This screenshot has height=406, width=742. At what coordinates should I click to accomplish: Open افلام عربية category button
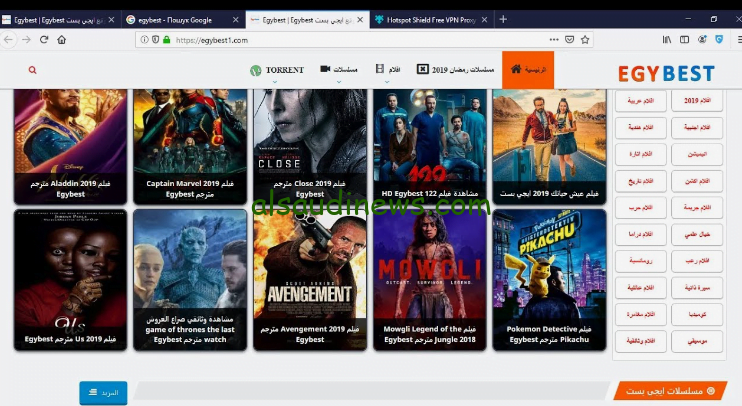(641, 100)
